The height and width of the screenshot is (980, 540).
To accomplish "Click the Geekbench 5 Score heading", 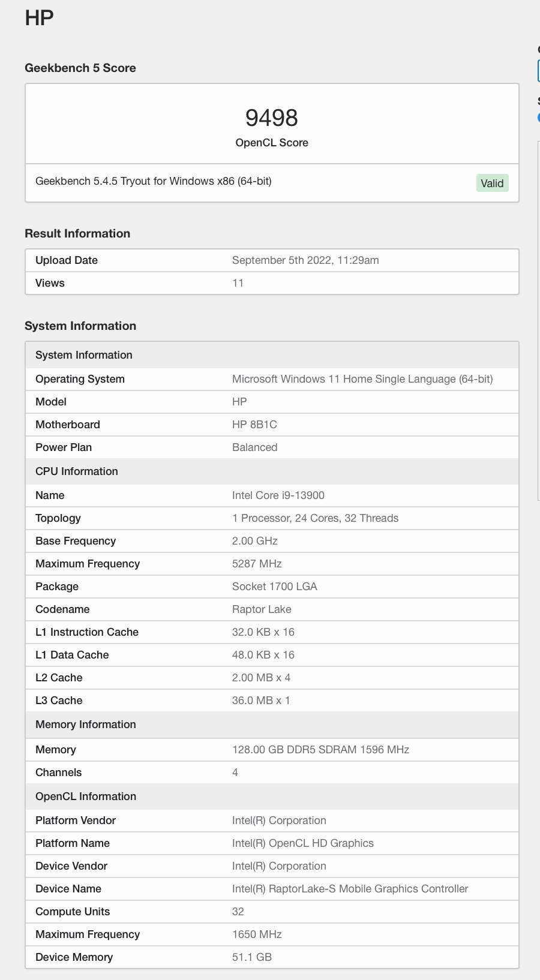I will click(x=80, y=68).
